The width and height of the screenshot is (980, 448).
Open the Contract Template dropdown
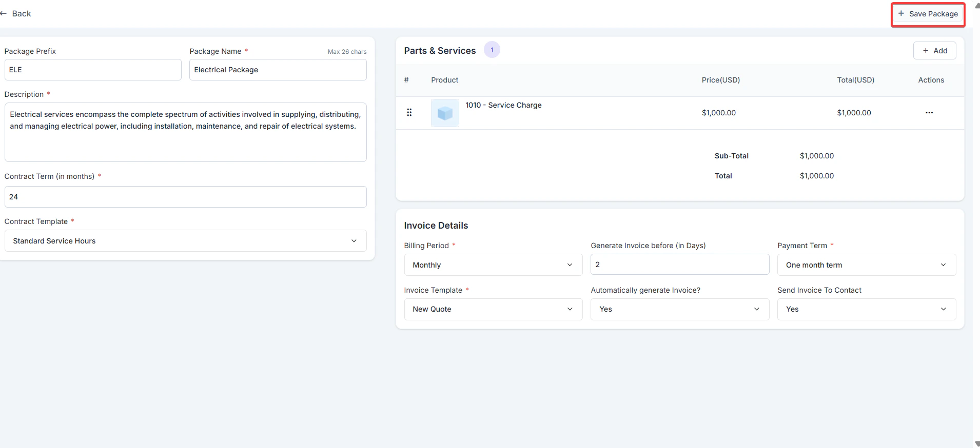coord(185,241)
